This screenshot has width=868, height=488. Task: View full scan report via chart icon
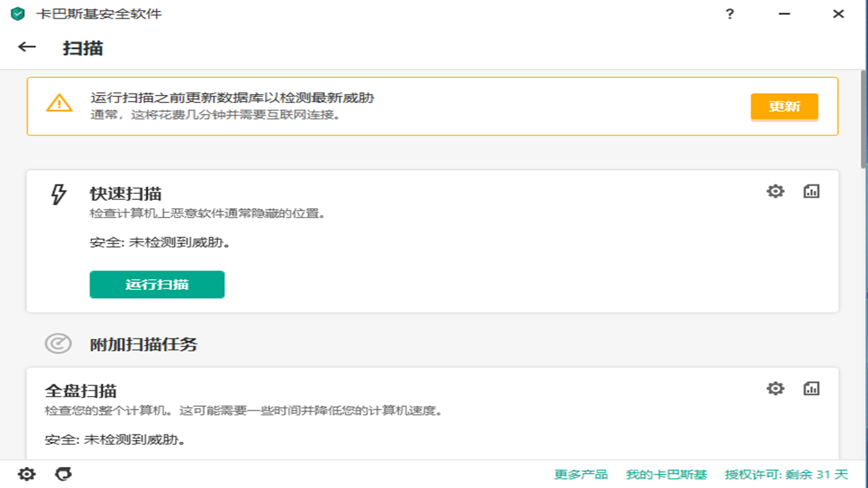click(x=812, y=388)
